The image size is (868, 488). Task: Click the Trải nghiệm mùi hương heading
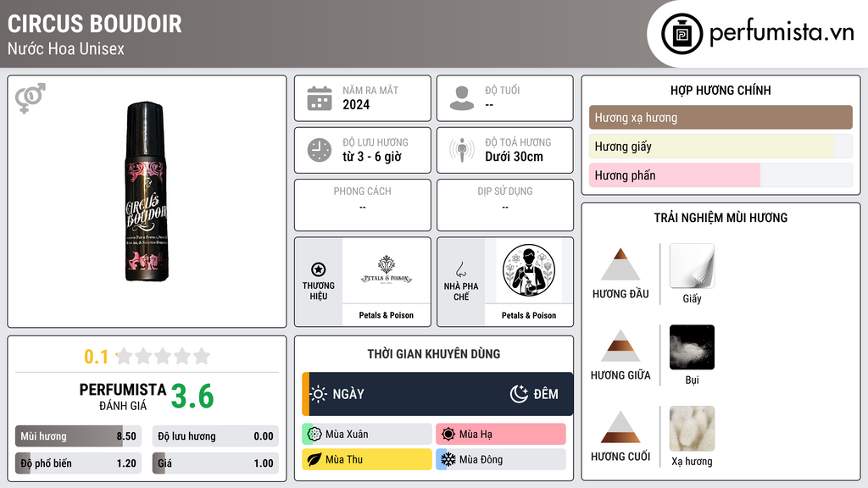(721, 218)
